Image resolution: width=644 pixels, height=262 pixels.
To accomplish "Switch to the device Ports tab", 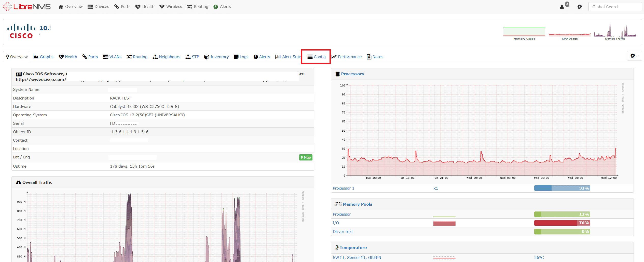I will coord(90,57).
